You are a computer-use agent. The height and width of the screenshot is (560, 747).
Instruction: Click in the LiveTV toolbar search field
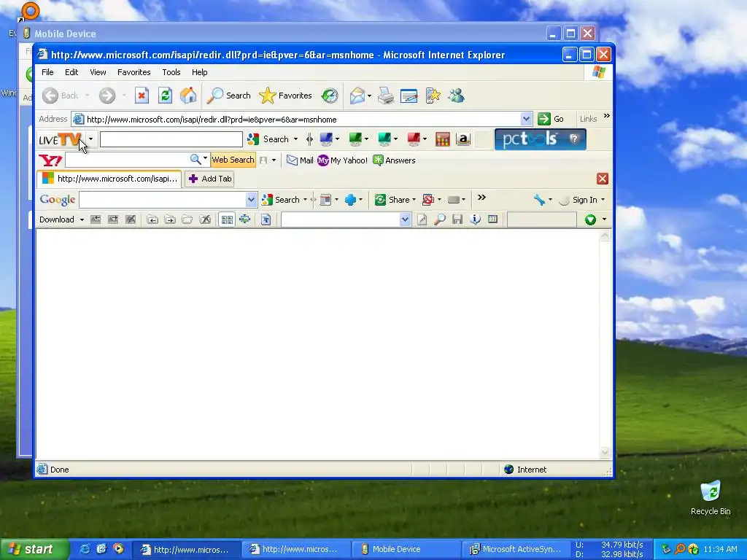point(171,139)
